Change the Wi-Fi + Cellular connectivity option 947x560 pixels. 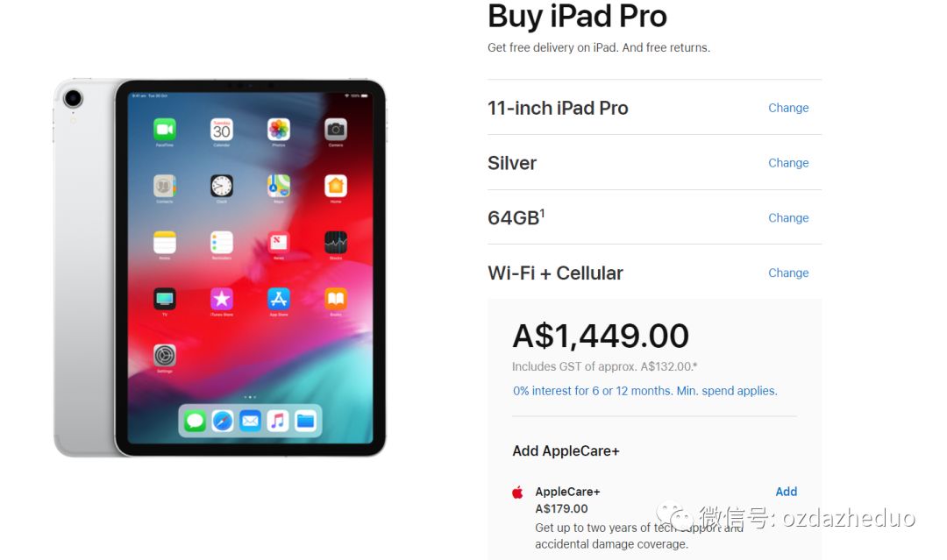click(x=788, y=273)
